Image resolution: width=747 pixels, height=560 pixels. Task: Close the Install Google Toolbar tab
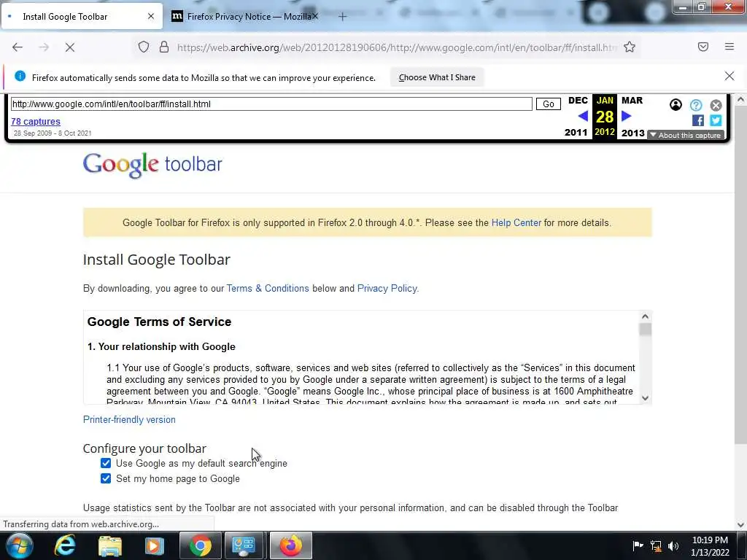pyautogui.click(x=150, y=16)
